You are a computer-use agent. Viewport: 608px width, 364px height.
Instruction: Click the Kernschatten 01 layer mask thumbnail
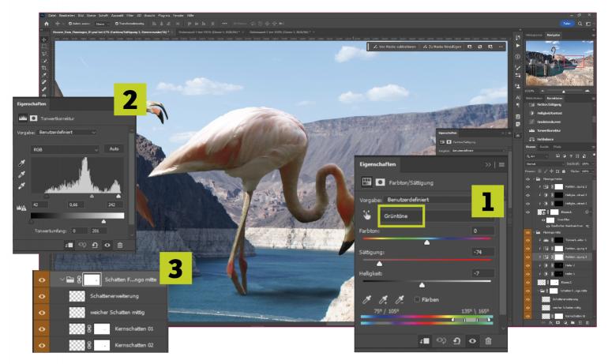pyautogui.click(x=102, y=328)
